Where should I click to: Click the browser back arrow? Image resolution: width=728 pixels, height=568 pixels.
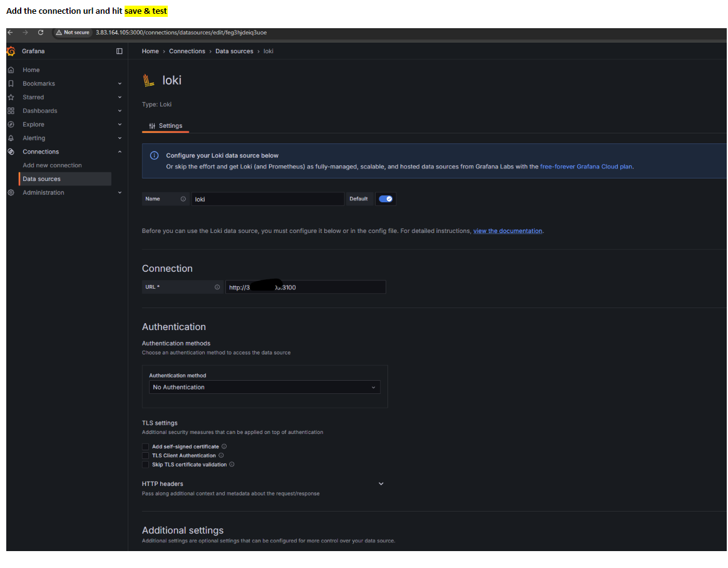click(10, 33)
